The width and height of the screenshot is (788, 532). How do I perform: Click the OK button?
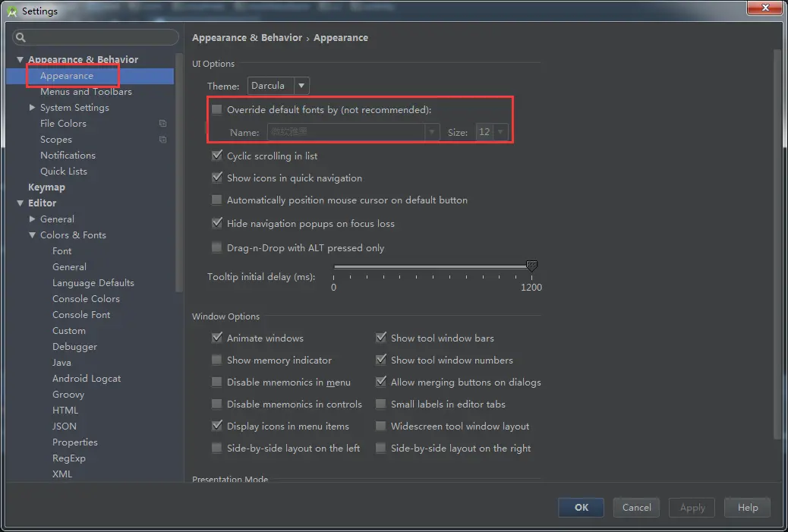pyautogui.click(x=581, y=508)
